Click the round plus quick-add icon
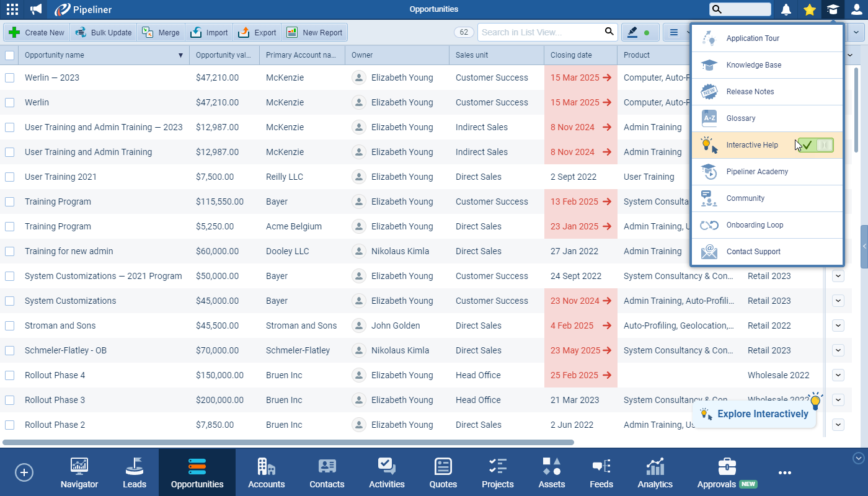This screenshot has width=868, height=496. pyautogui.click(x=24, y=472)
